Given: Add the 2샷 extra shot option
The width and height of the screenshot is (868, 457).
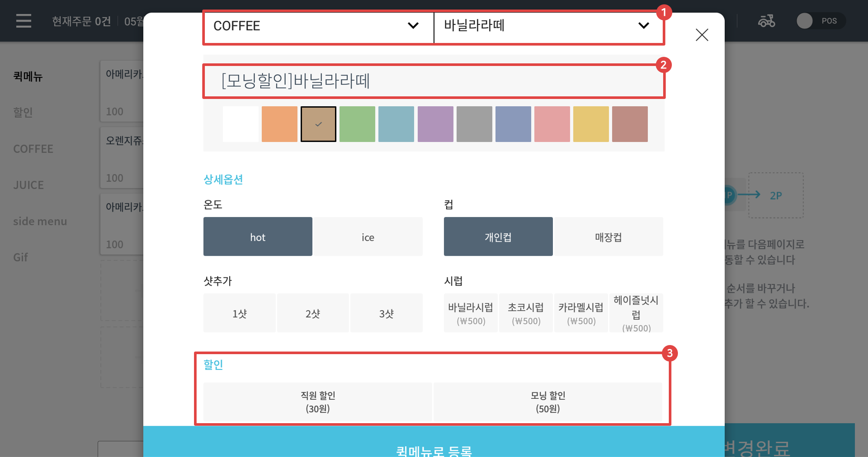Looking at the screenshot, I should 313,313.
